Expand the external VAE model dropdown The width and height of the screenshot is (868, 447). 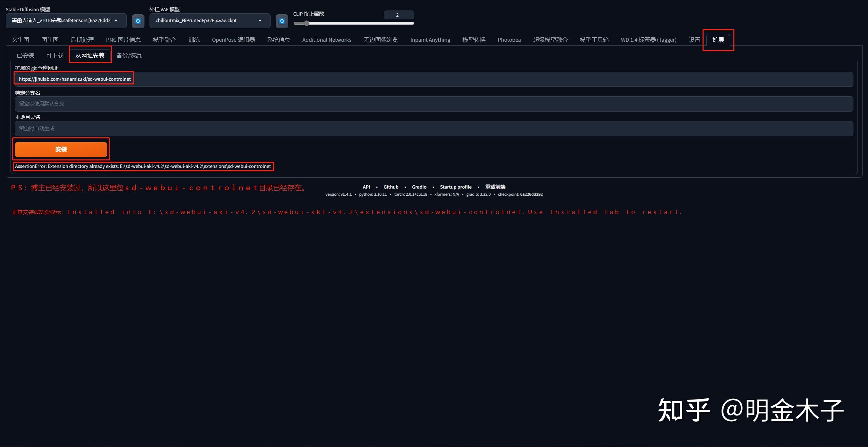[x=210, y=21]
